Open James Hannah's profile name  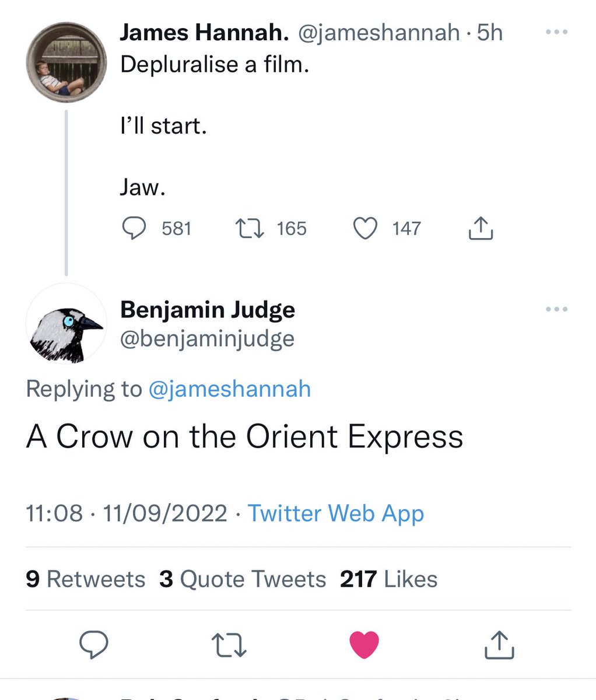[x=204, y=33]
